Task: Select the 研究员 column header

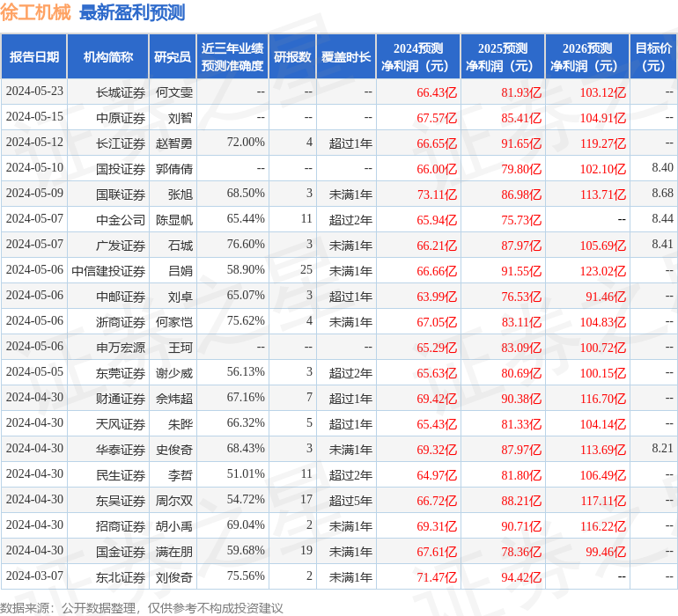Action: click(173, 56)
